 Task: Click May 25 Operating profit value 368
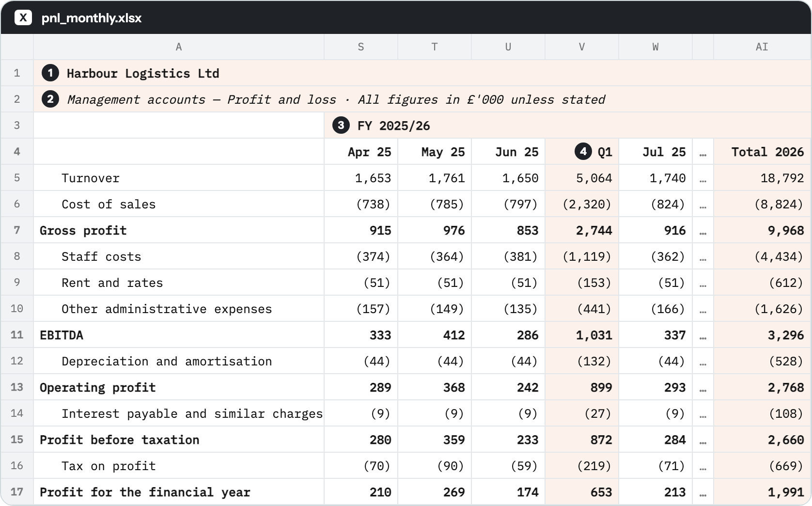(454, 388)
